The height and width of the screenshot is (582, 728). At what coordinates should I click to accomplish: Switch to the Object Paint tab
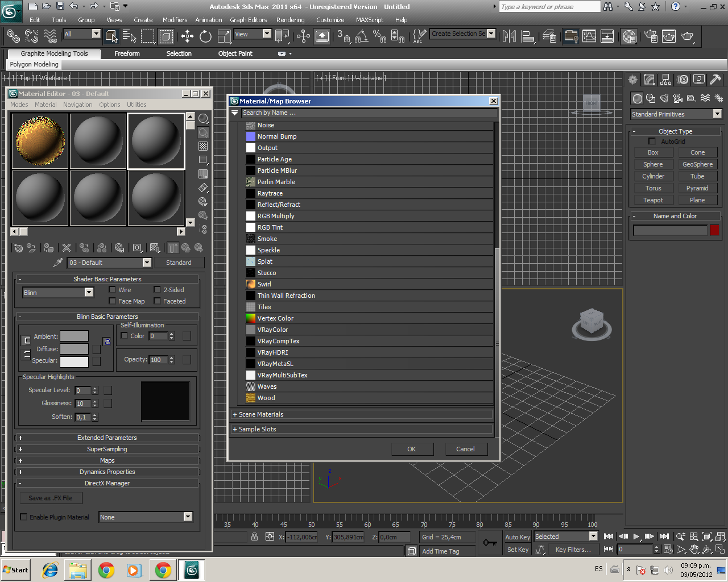point(235,53)
